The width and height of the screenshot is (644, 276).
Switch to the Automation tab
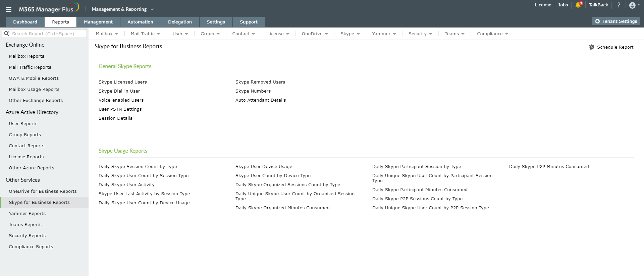tap(140, 22)
